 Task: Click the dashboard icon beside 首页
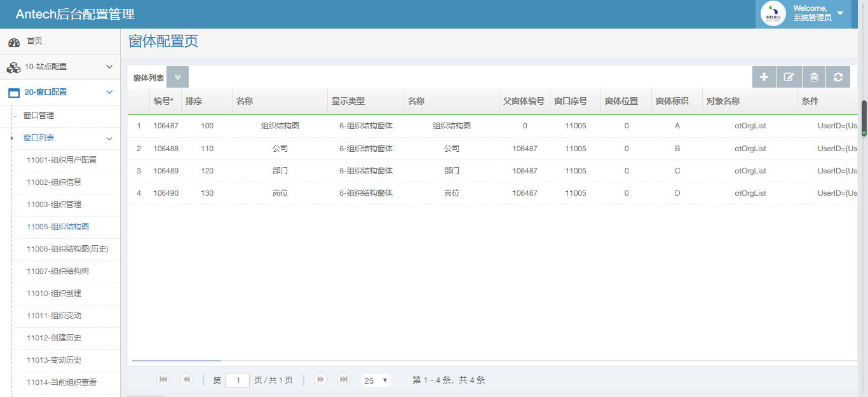tap(14, 42)
